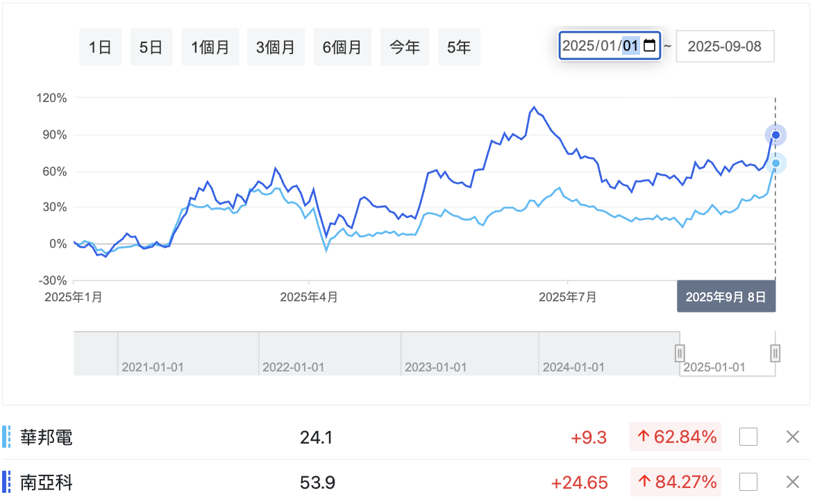Select the 5日 time range
The image size is (822, 504).
coord(151,47)
